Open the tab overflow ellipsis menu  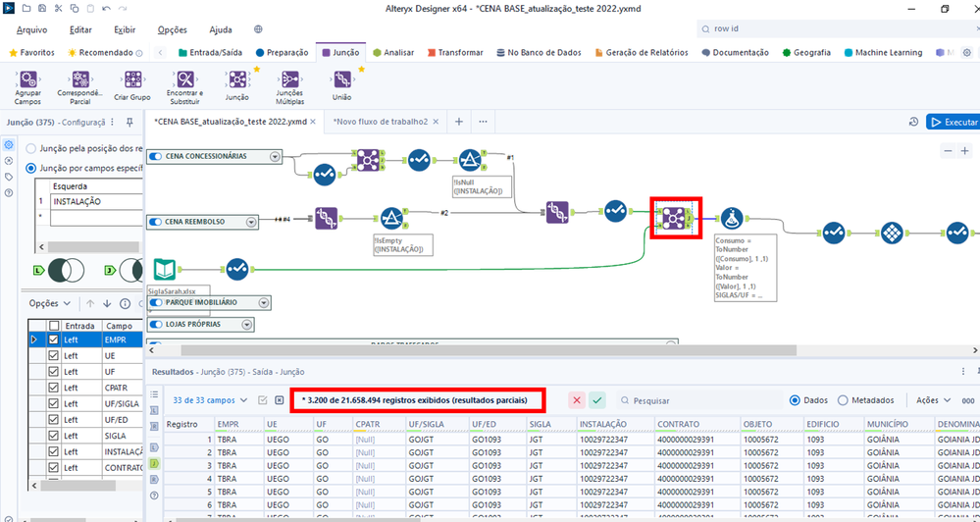483,122
